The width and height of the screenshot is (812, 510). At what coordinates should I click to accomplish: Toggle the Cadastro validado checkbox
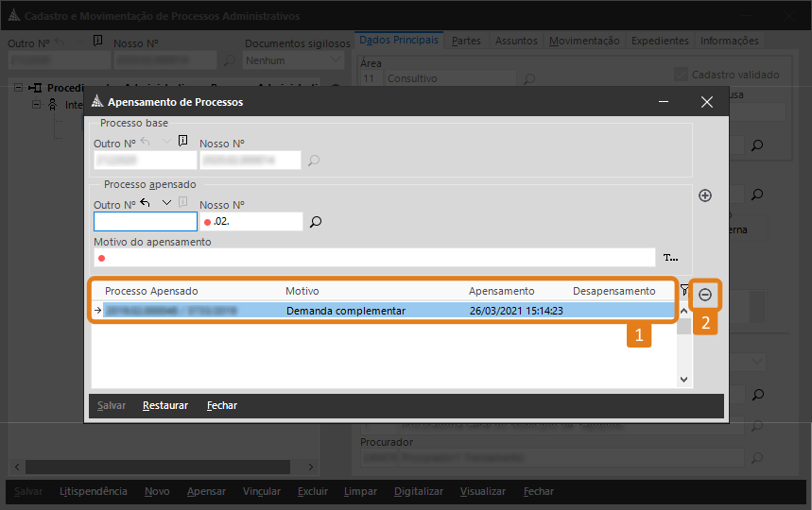click(x=681, y=75)
